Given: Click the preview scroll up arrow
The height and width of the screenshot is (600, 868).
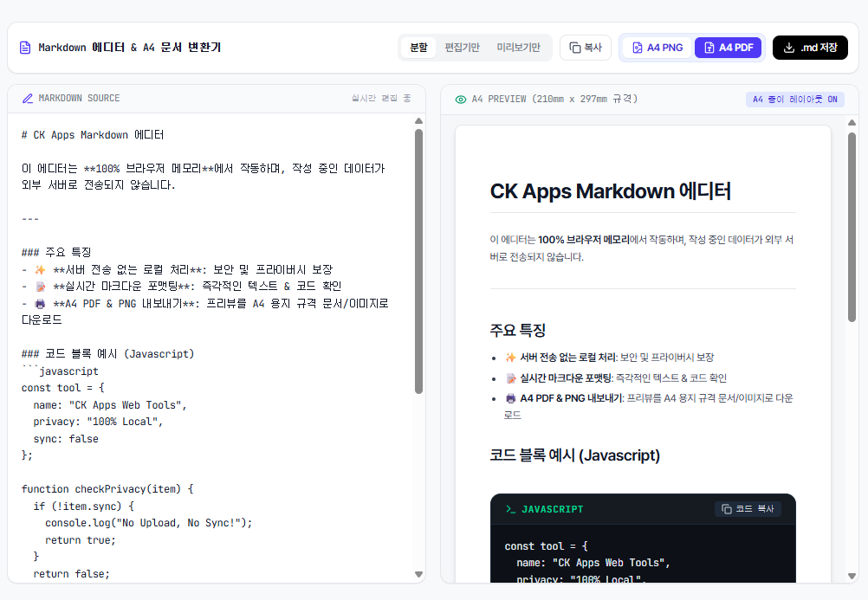Looking at the screenshot, I should tap(852, 123).
